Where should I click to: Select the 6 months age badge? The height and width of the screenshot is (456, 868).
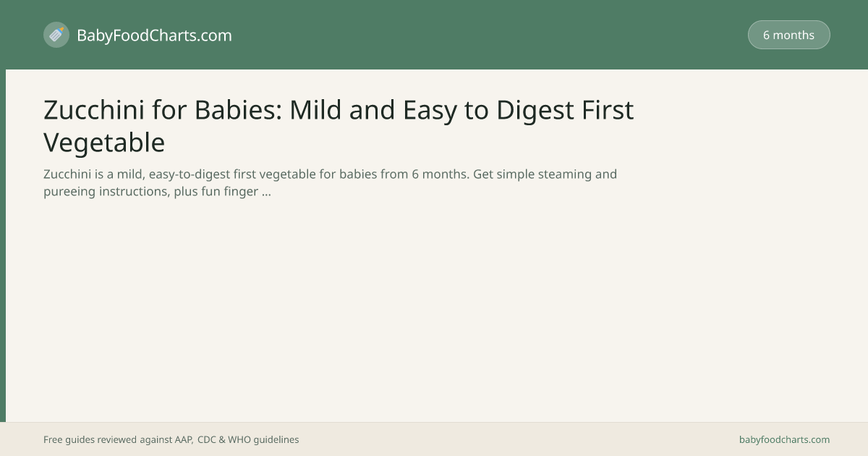[788, 35]
